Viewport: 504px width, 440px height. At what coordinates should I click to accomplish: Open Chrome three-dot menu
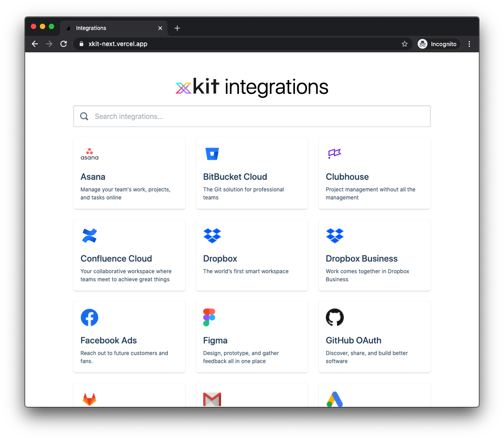[x=469, y=44]
